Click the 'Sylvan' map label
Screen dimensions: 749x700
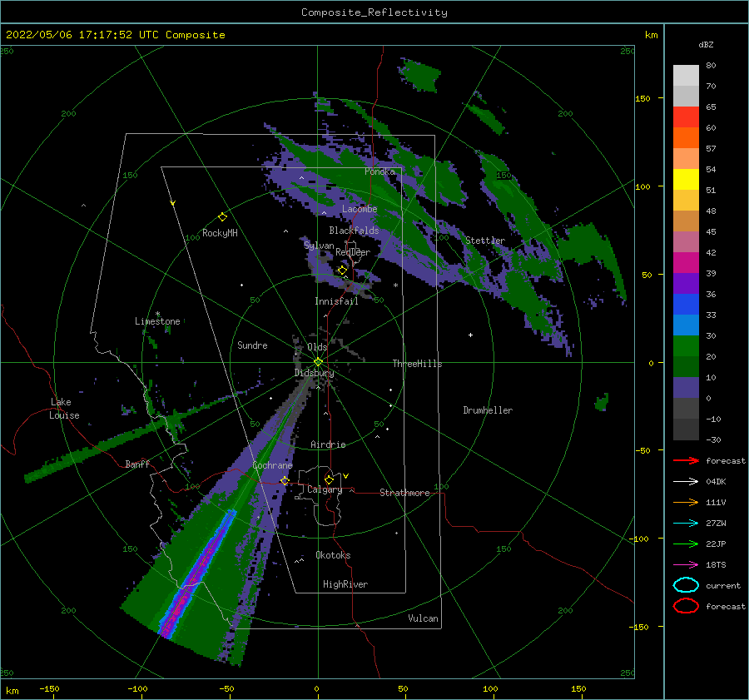pos(319,246)
